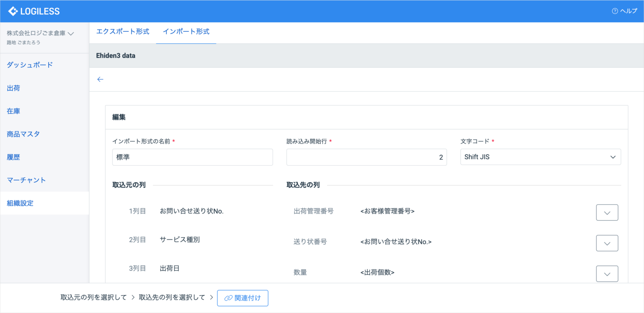Open 履歴 in the sidebar

tap(13, 157)
